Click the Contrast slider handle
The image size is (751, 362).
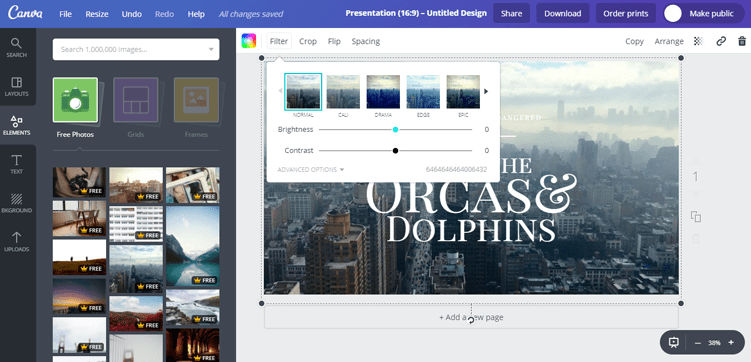[x=395, y=150]
